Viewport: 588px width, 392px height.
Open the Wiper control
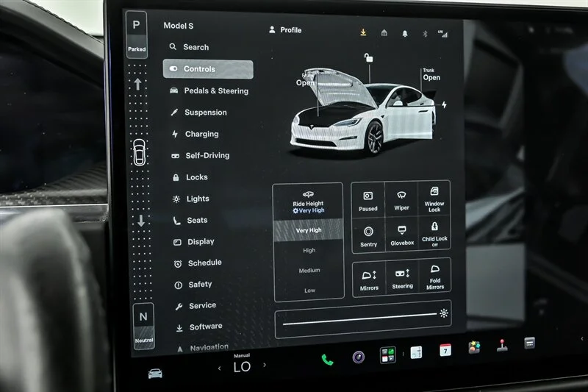401,200
